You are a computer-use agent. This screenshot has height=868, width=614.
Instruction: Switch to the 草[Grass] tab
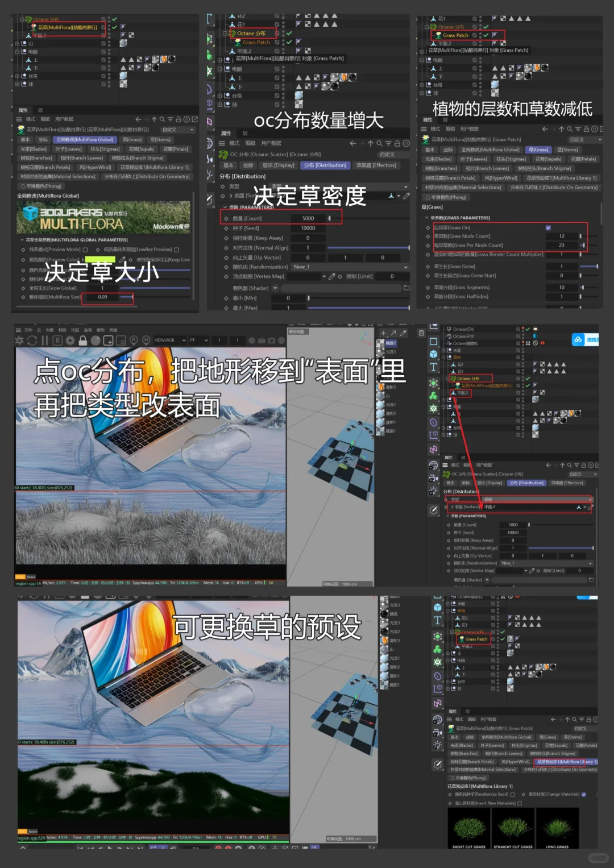[538, 149]
